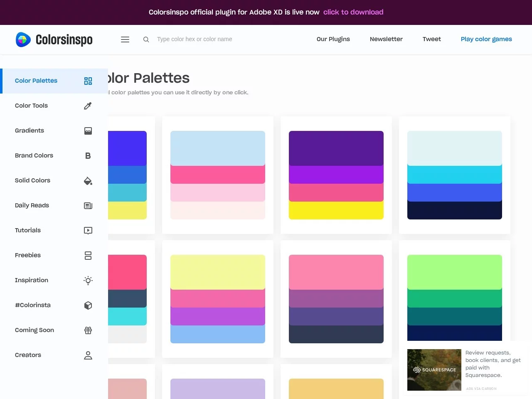
Task: Open Gradients via the image icon
Action: tap(88, 131)
